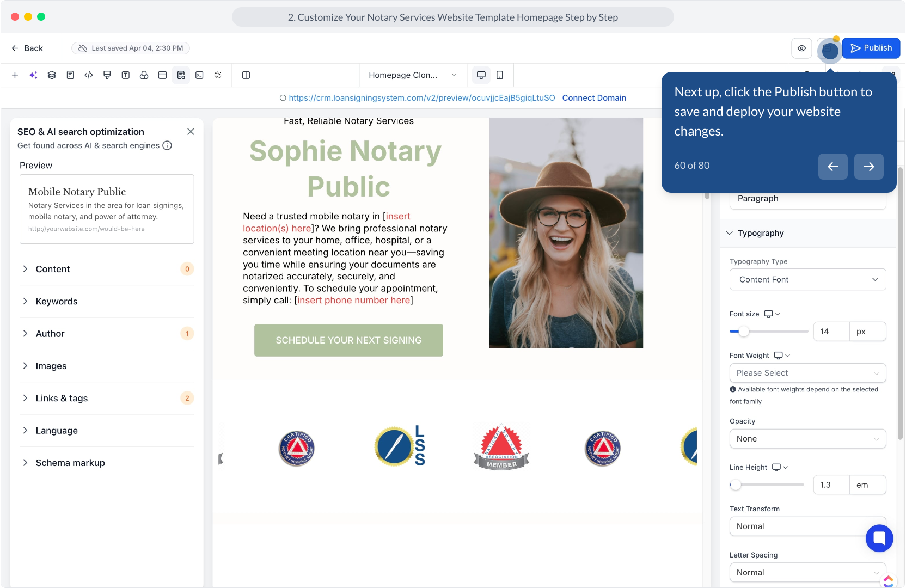Click the preview eye icon

[801, 48]
